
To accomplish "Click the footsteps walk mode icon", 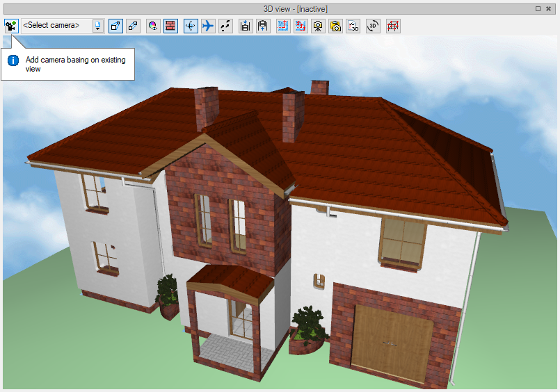I will tap(225, 26).
